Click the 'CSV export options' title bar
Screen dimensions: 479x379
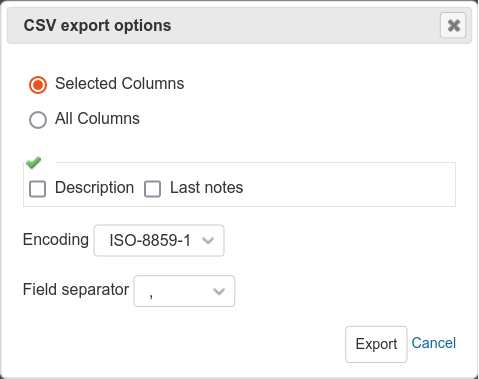(239, 25)
